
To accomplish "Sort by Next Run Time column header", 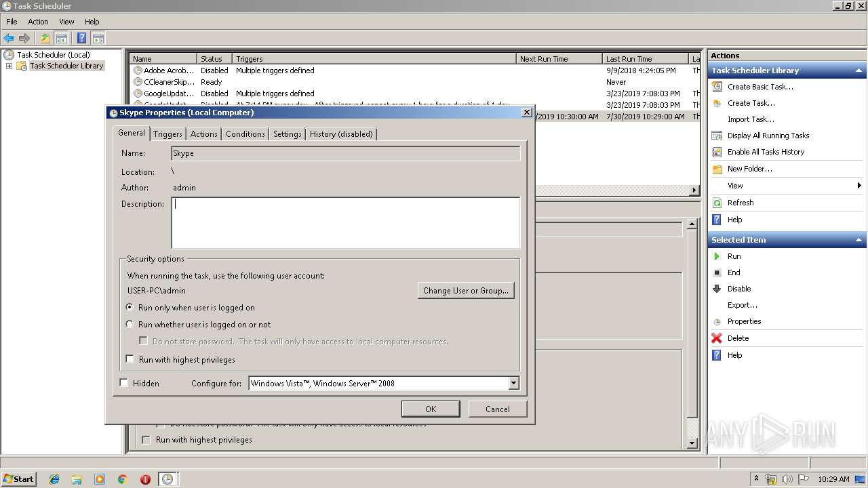I will (x=559, y=59).
